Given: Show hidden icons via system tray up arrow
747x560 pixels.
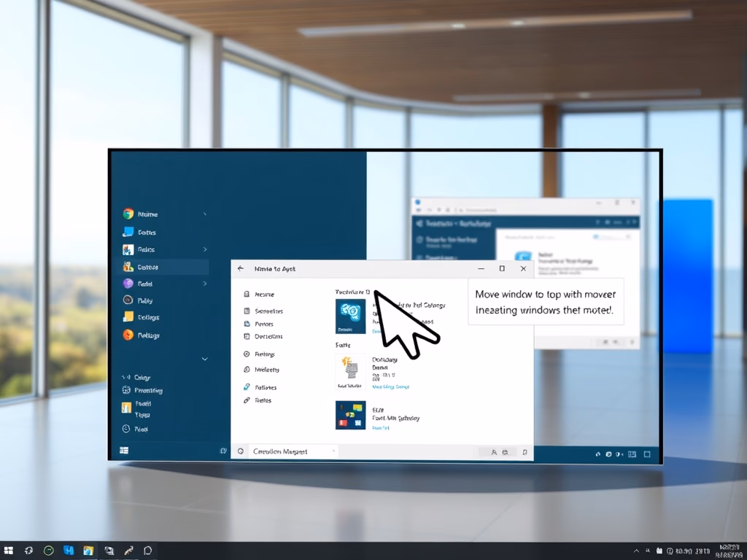Looking at the screenshot, I should (637, 551).
